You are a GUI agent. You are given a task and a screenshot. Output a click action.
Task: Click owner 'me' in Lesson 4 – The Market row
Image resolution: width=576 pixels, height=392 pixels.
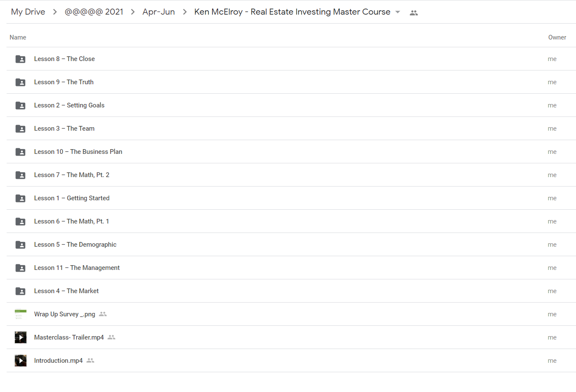click(x=552, y=291)
